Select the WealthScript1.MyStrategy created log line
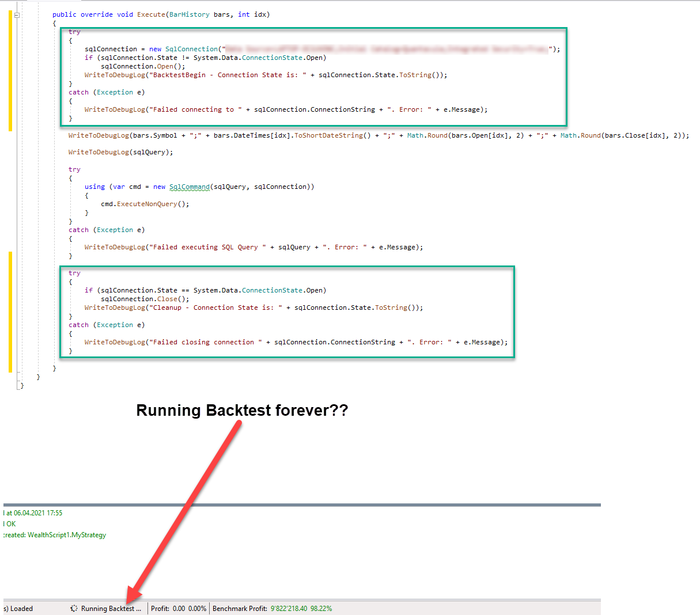Image resolution: width=700 pixels, height=615 pixels. point(55,535)
